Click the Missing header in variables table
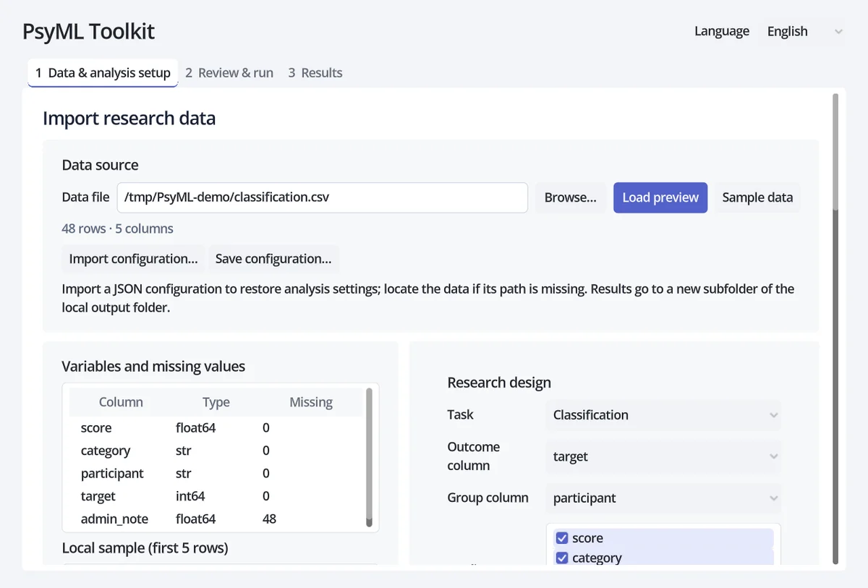 point(311,402)
